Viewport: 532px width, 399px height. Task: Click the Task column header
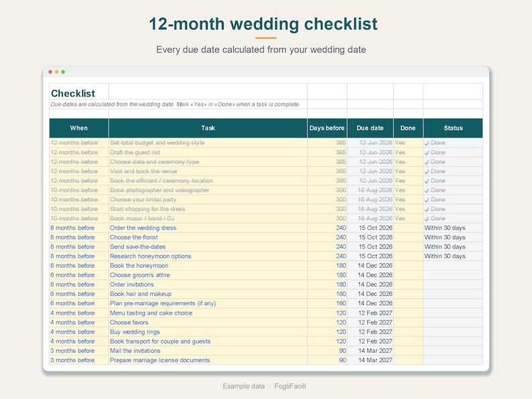pos(208,128)
